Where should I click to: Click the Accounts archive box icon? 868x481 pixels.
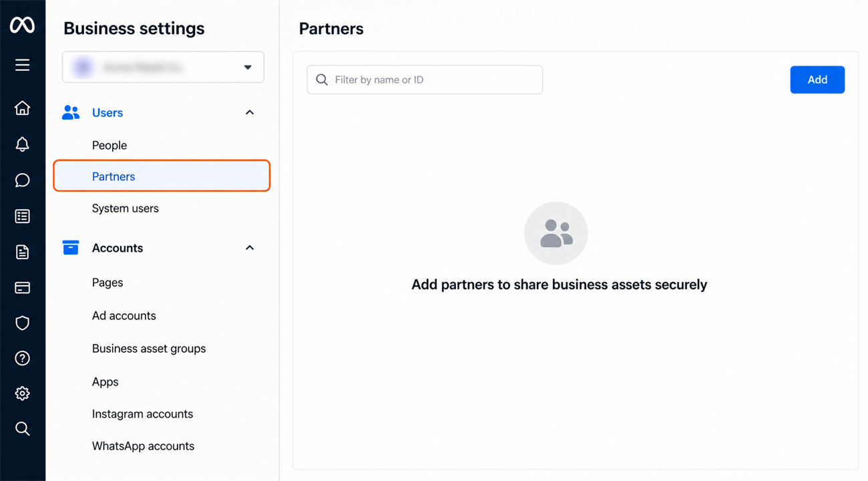click(x=71, y=248)
